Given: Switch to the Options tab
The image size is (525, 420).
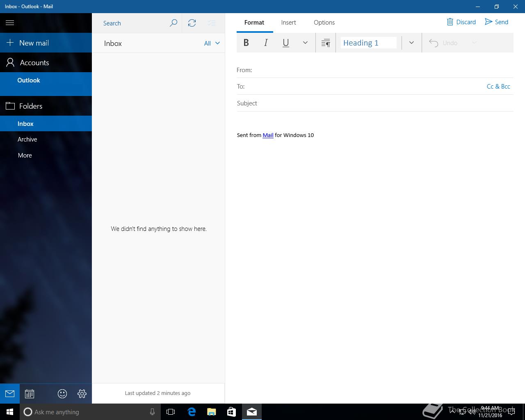Looking at the screenshot, I should coord(324,23).
